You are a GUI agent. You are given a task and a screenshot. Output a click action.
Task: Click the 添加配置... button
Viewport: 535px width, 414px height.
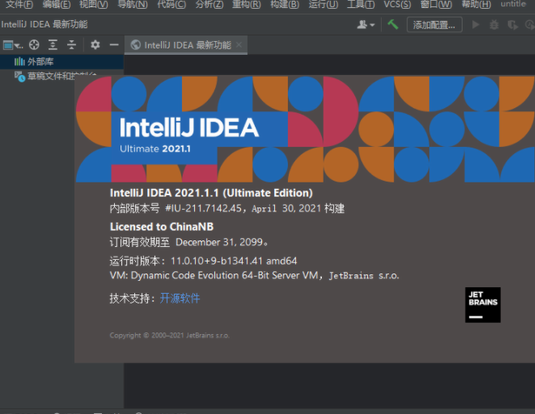pos(434,25)
